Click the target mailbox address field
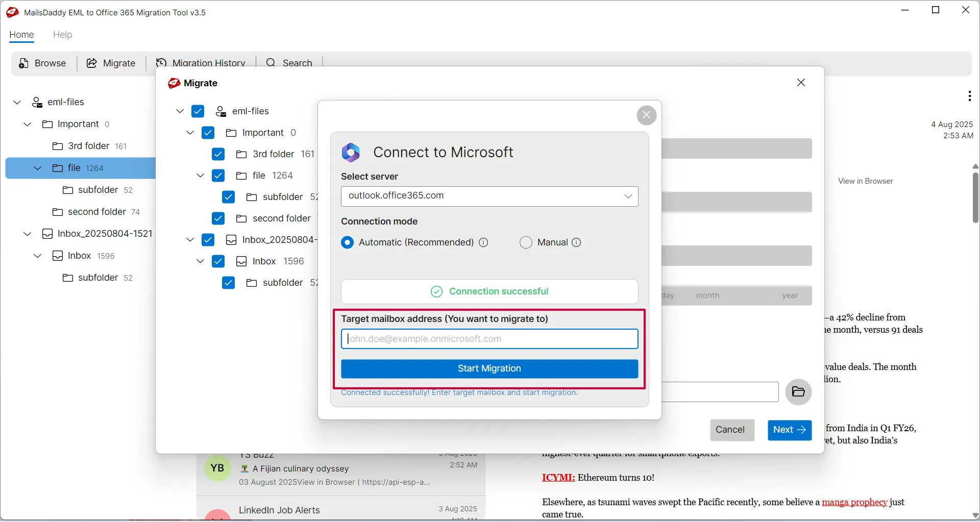 489,339
